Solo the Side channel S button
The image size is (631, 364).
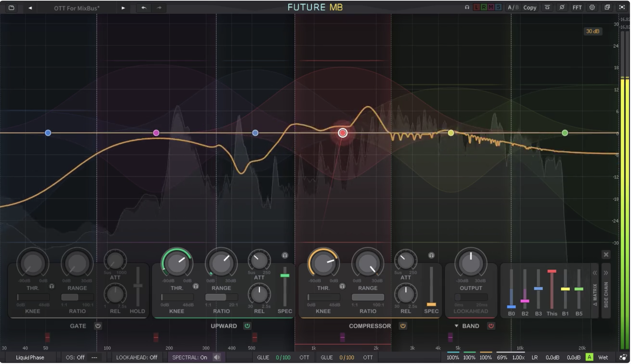coord(498,7)
